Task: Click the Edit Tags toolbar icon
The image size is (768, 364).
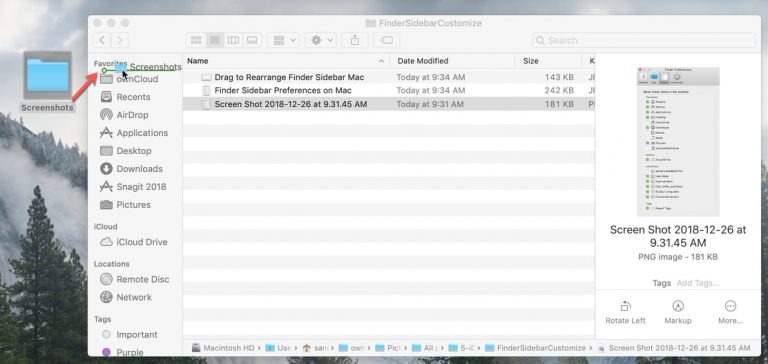Action: tap(387, 40)
